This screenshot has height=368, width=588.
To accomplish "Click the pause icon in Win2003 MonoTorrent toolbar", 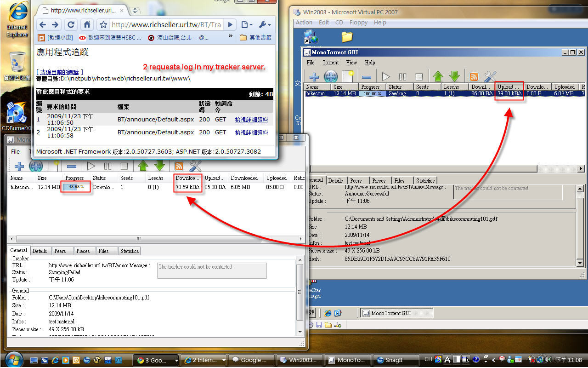I will [402, 77].
